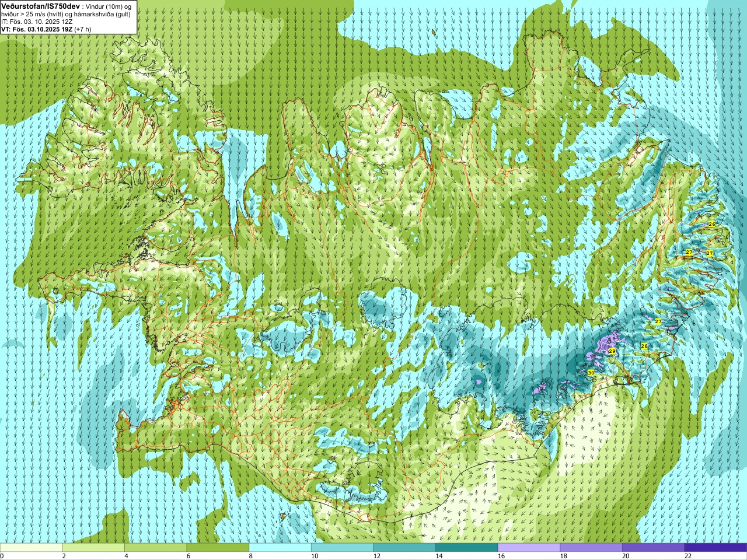Click the yellow gust marker labeled 29
The width and height of the screenshot is (747, 560).
pos(612,351)
